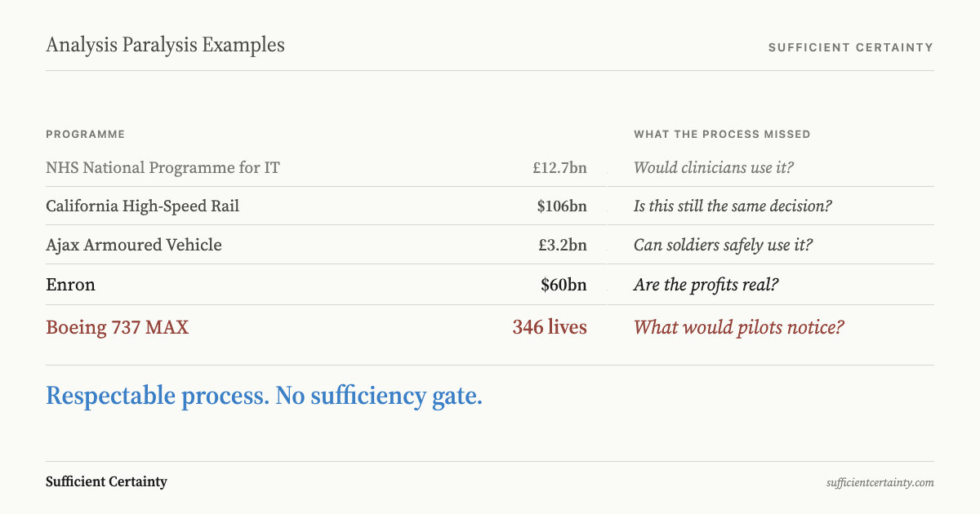Click the $60bn value

[563, 285]
